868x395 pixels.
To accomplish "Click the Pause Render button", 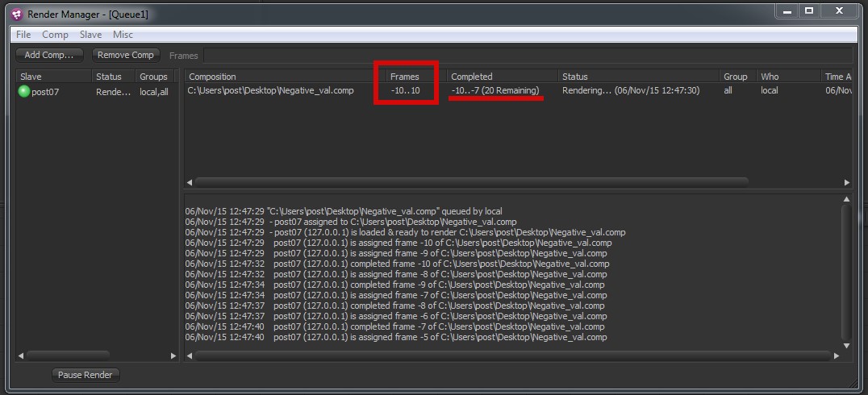I will coord(86,375).
